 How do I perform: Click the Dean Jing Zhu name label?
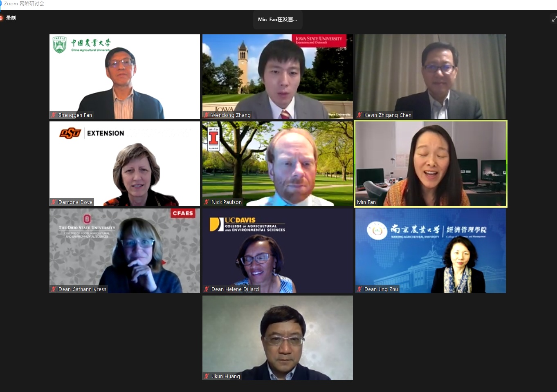pyautogui.click(x=381, y=289)
